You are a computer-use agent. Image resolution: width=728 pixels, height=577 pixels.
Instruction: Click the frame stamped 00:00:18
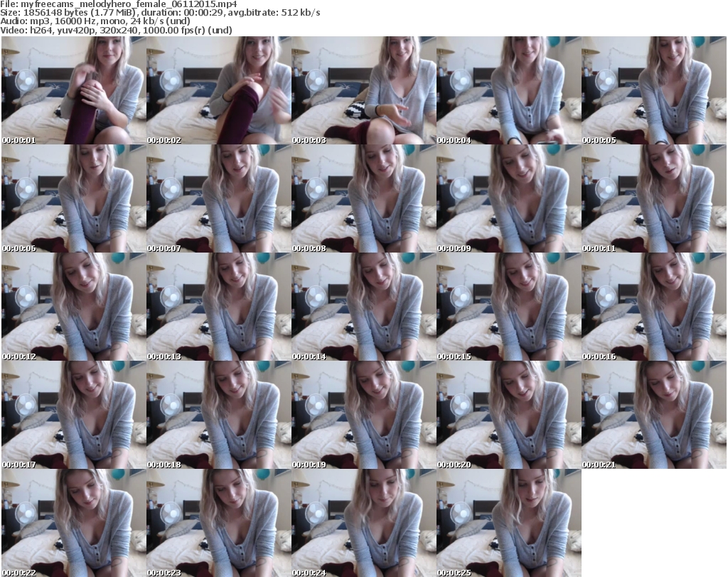(219, 415)
